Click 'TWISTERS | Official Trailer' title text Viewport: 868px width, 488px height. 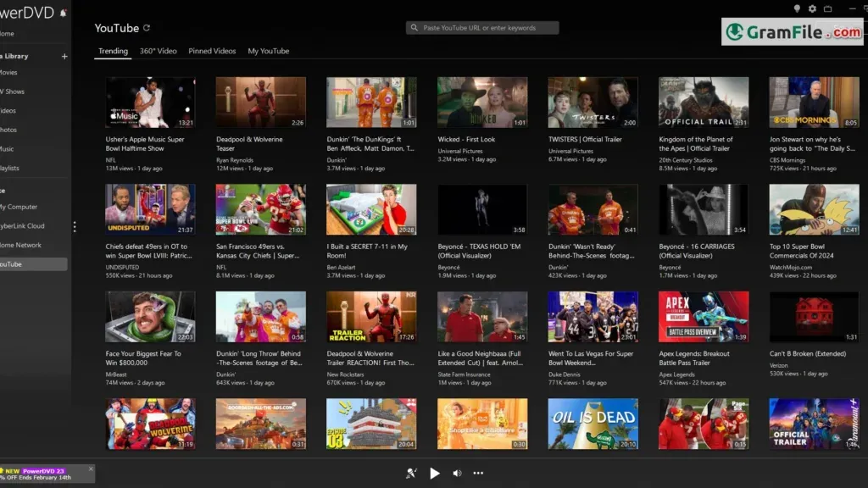tap(585, 140)
